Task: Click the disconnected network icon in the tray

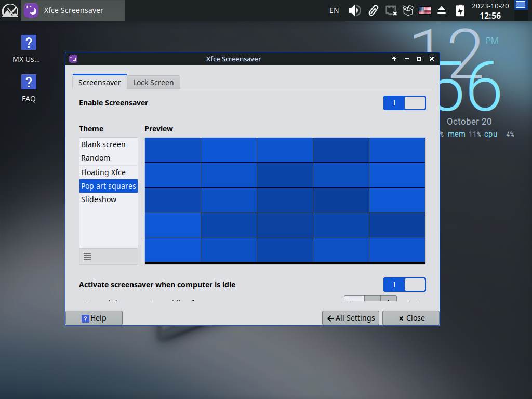Action: (x=391, y=10)
